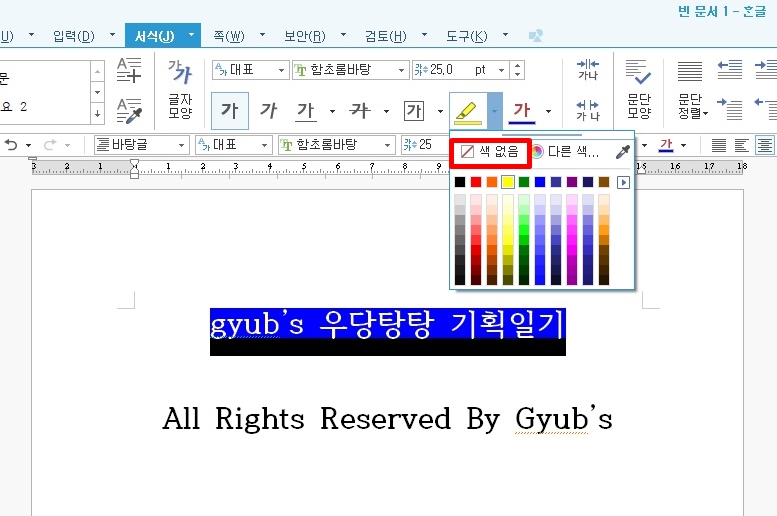Pick a color with the palette eyedropper
777x516 pixels.
point(622,152)
